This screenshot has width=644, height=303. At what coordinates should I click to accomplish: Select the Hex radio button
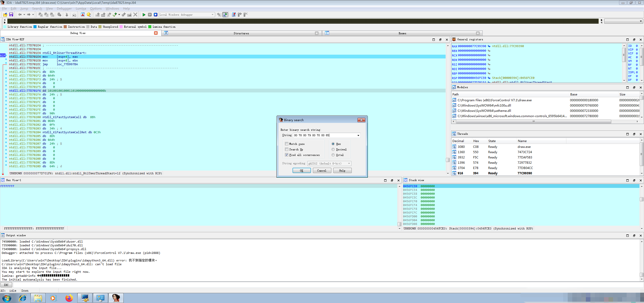(x=333, y=144)
